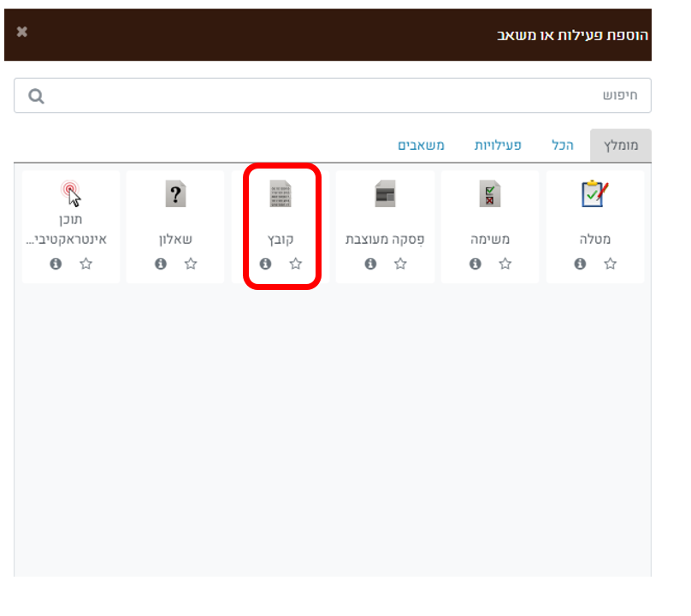Close the הוספת פעילות או משאב dialog

coord(22,33)
